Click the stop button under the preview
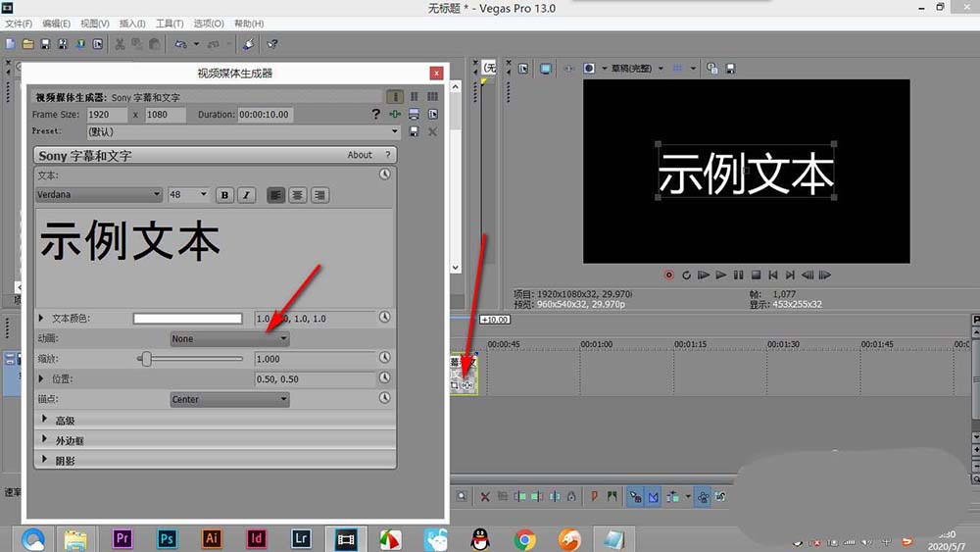The width and height of the screenshot is (980, 552). (757, 276)
